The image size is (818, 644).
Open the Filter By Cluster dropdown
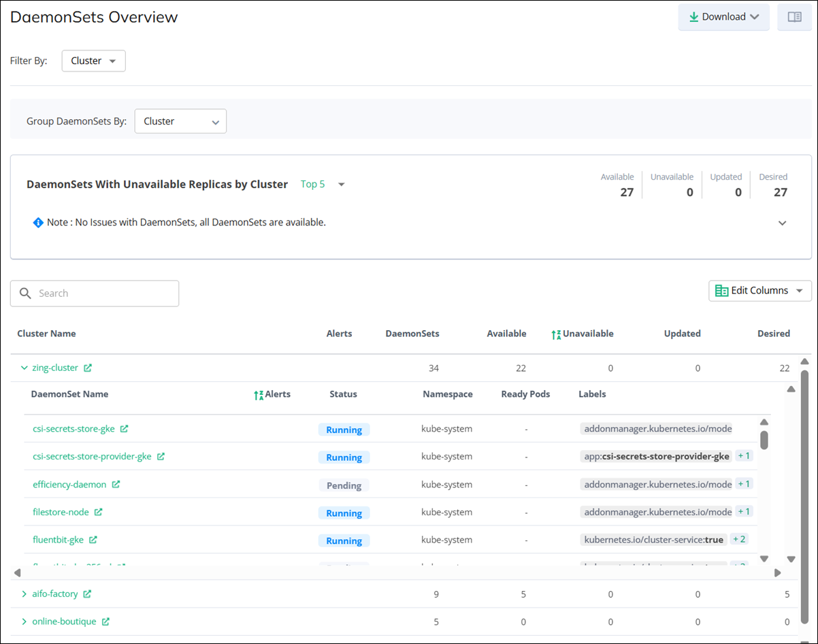[94, 61]
